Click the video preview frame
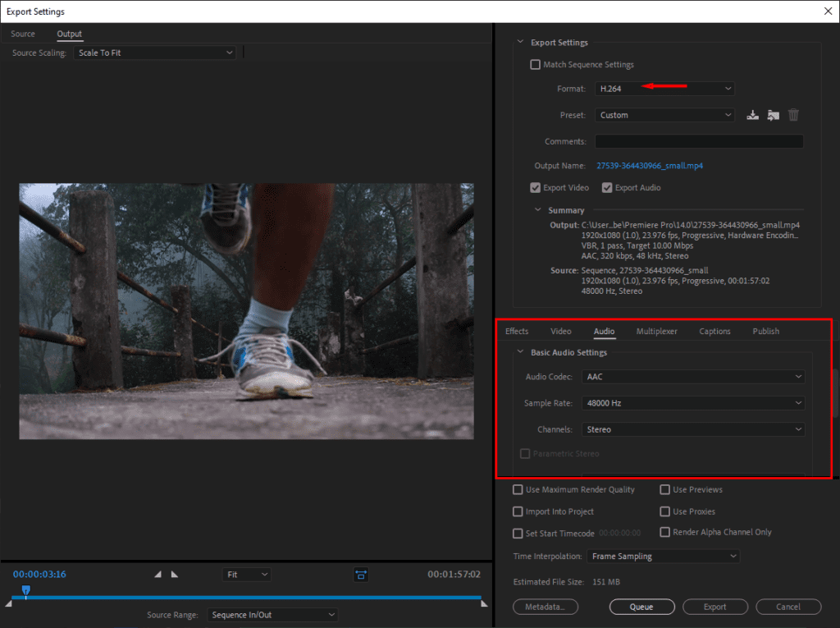The height and width of the screenshot is (628, 840). click(246, 311)
